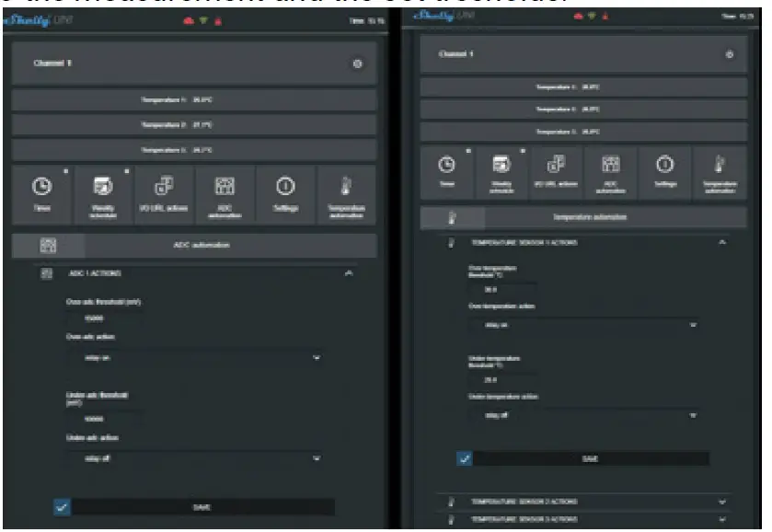
Task: Open the Settings tile on the ADC page
Action: pyautogui.click(x=285, y=195)
